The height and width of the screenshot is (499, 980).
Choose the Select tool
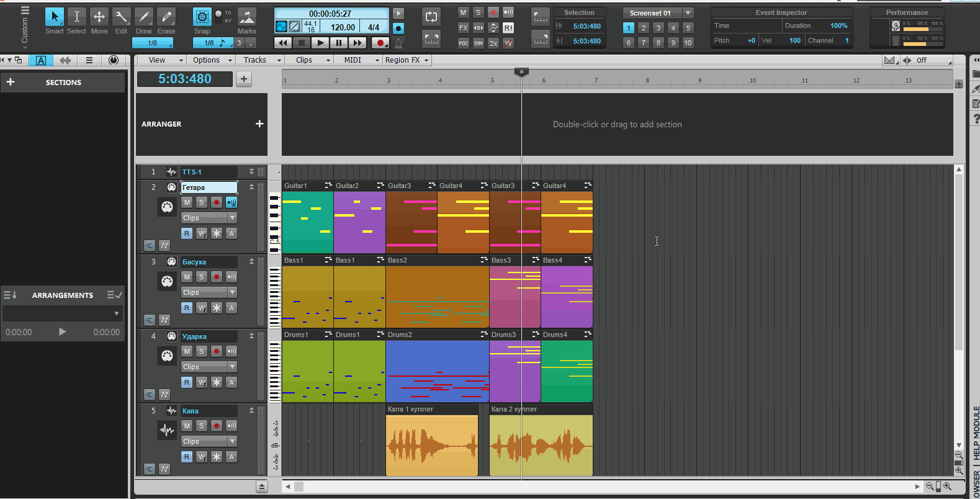coord(76,17)
